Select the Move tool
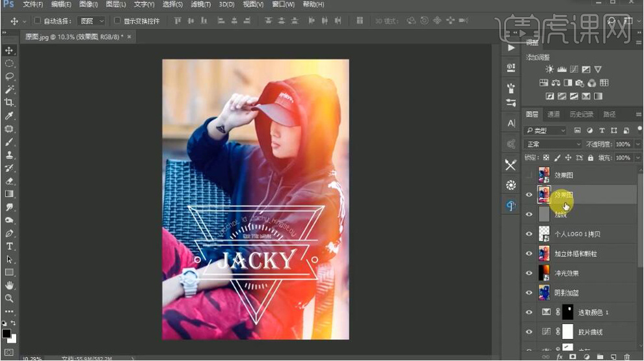The height and width of the screenshot is (361, 644). [x=9, y=51]
